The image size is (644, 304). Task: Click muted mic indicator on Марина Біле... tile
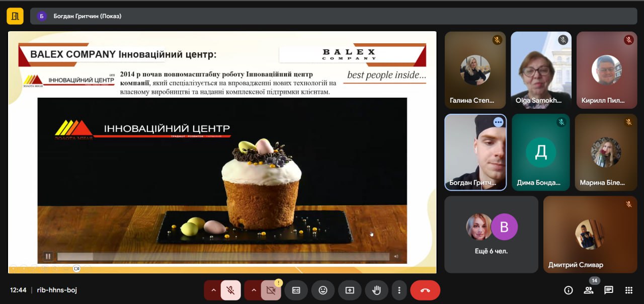pos(629,122)
